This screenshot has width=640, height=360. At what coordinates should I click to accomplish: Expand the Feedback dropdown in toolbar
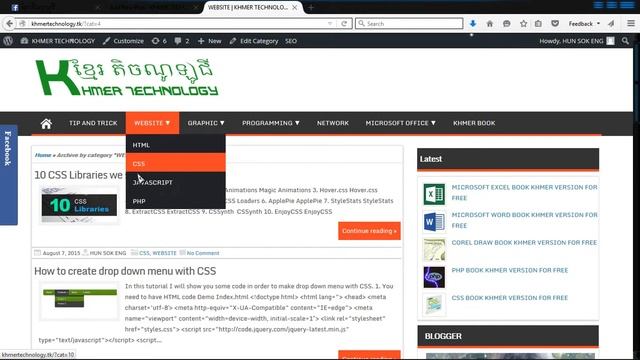[584, 24]
